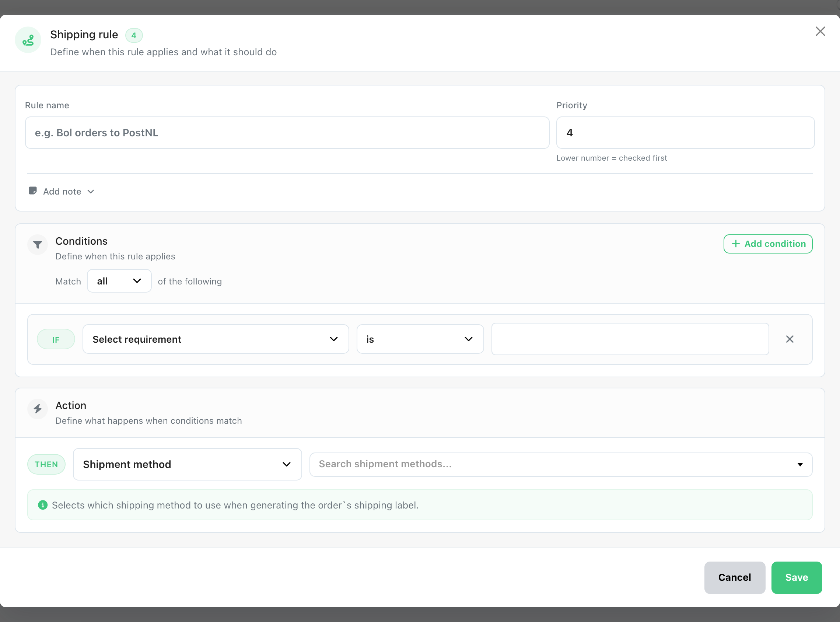Screen dimensions: 840x622
Task: Close the Shipping rule dialog
Action: click(x=820, y=31)
